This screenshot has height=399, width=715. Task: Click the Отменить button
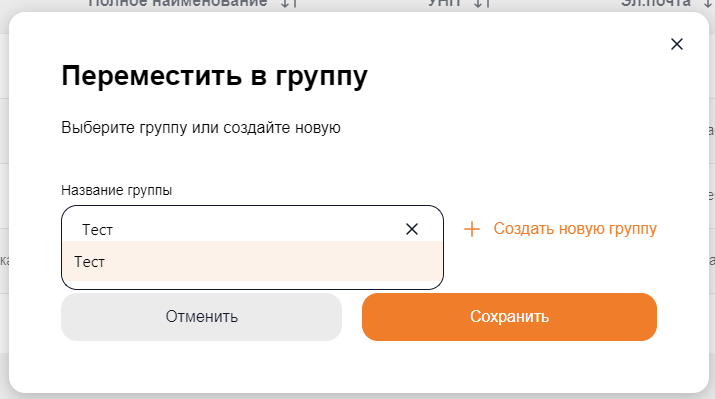(x=202, y=316)
